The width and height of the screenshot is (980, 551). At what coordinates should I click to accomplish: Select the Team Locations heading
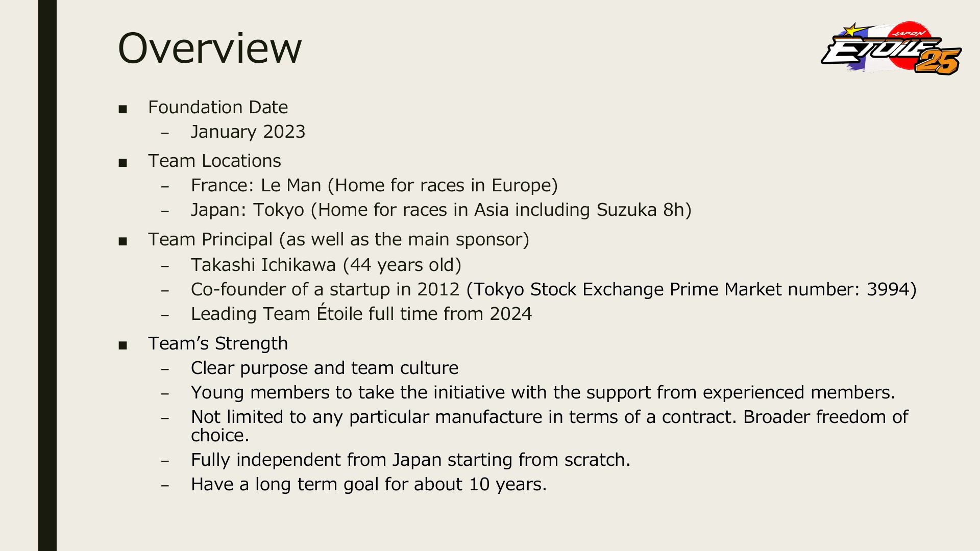click(x=214, y=161)
